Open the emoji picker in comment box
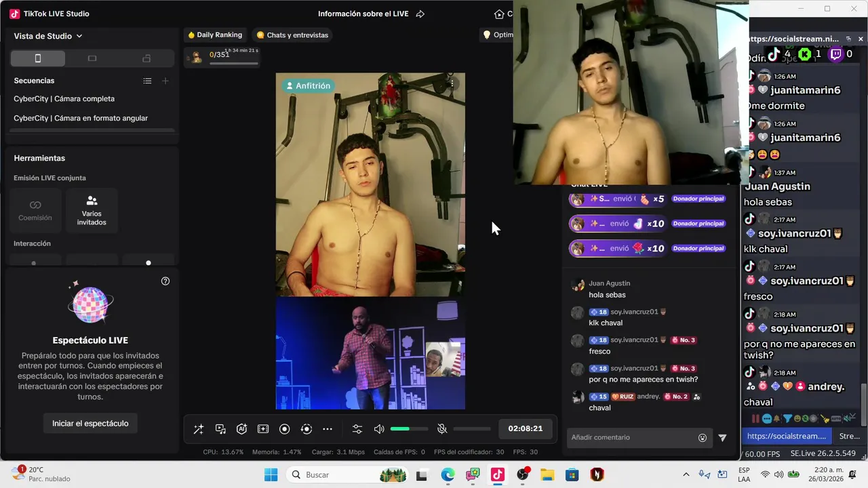868x488 pixels. click(703, 438)
